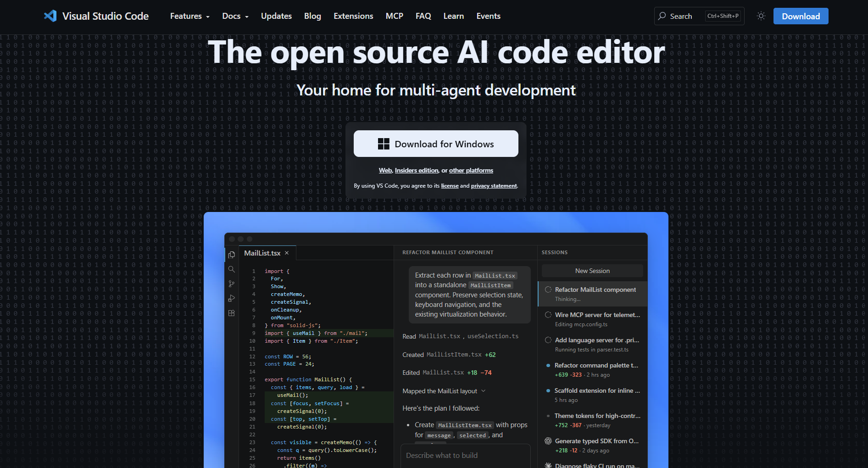Open the Blog page
The image size is (868, 468).
click(x=312, y=16)
